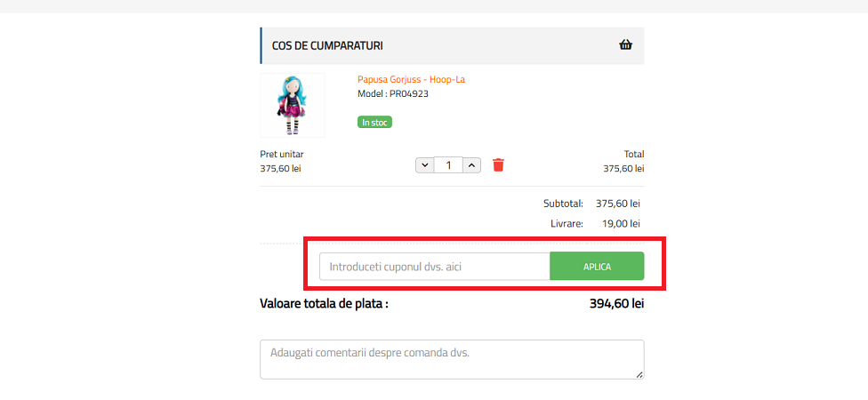Grab the comments box resize handle

pyautogui.click(x=639, y=374)
